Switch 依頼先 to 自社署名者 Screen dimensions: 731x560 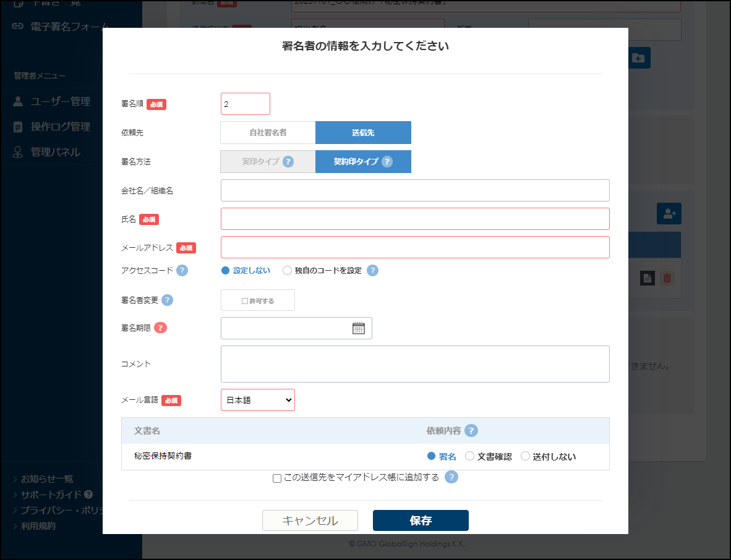click(268, 132)
